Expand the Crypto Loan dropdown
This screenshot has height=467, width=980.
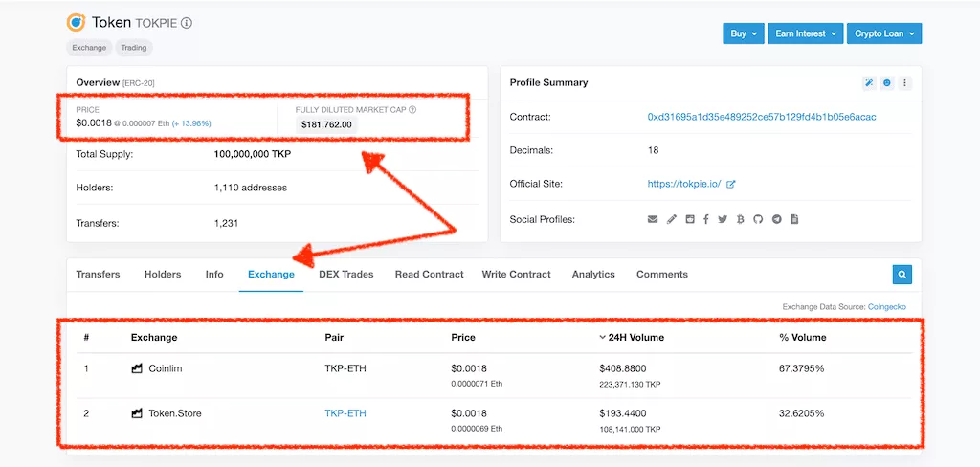[884, 33]
